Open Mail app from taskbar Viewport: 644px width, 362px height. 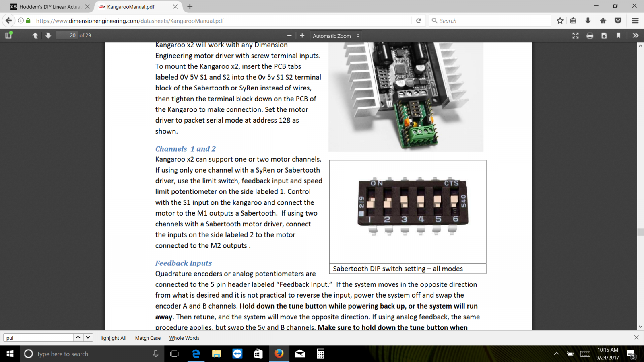click(300, 354)
